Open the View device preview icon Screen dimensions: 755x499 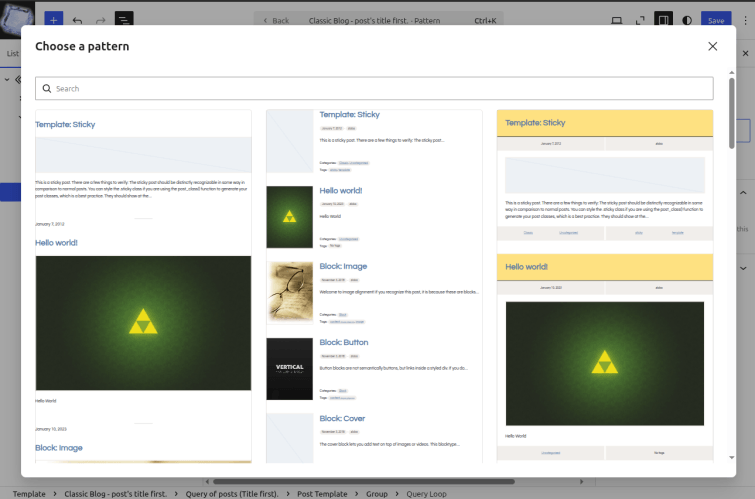click(x=616, y=20)
